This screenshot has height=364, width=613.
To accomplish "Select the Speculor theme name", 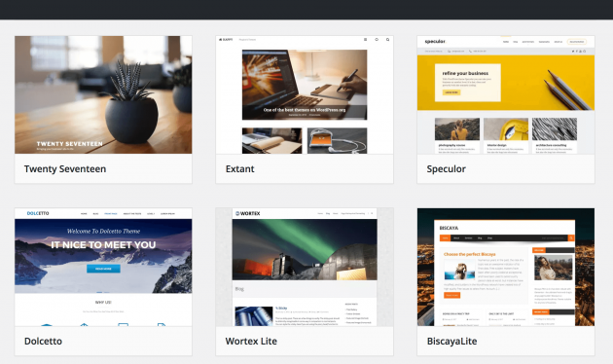I will point(446,169).
